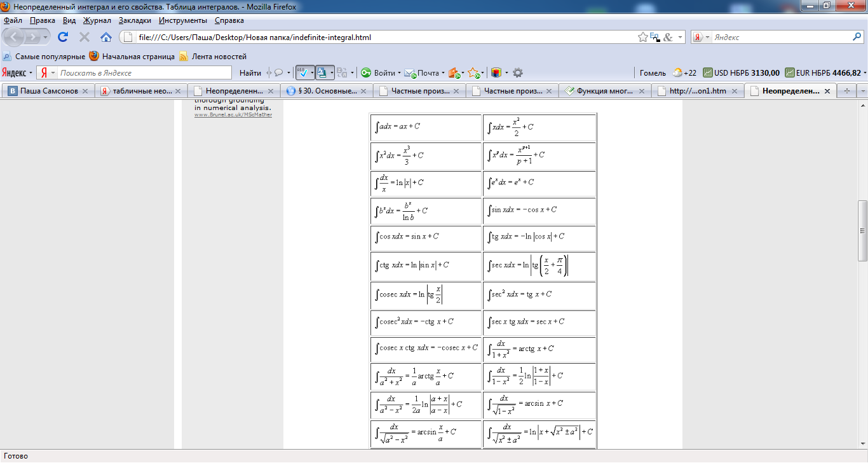Viewport: 868px width, 463px height.
Task: Switch to the 'http://...on1.htm' tab
Action: [x=698, y=91]
